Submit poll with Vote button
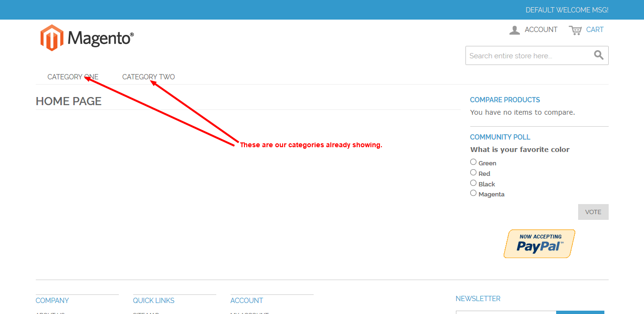The height and width of the screenshot is (314, 644). point(593,212)
